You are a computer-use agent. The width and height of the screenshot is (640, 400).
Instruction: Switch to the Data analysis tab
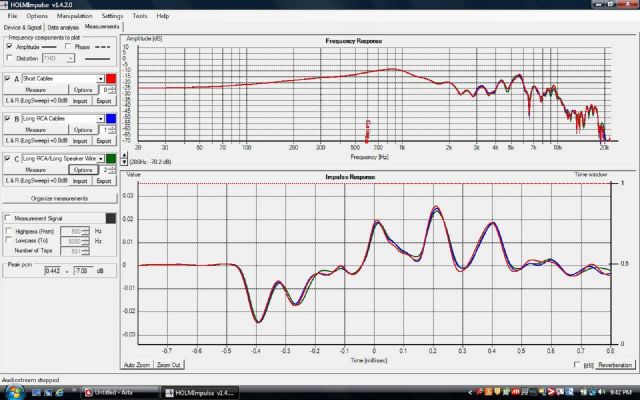63,27
